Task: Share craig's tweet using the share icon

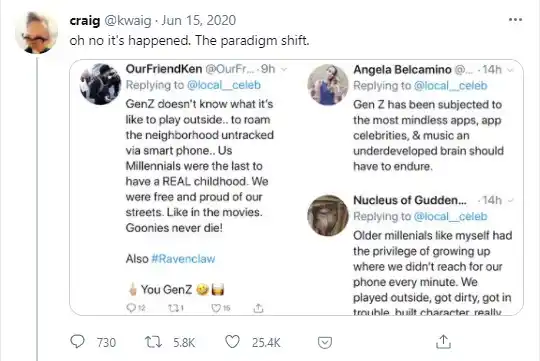Action: point(443,342)
